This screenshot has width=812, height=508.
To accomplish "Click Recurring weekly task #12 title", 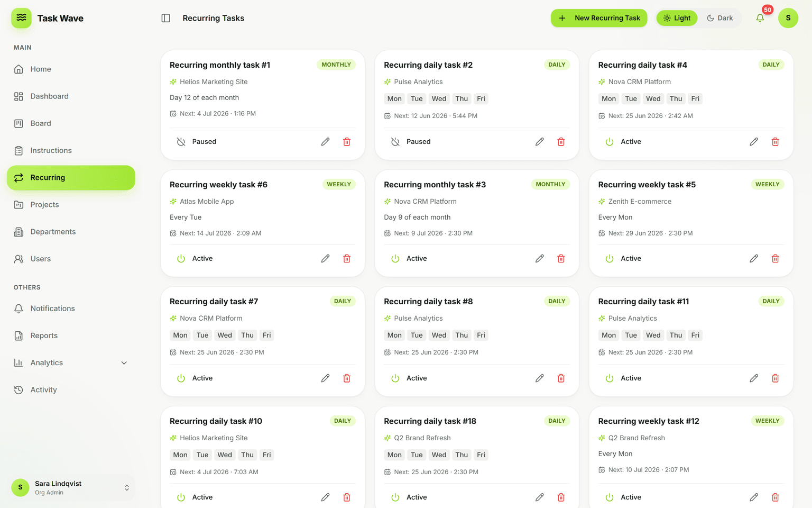I will click(x=649, y=421).
